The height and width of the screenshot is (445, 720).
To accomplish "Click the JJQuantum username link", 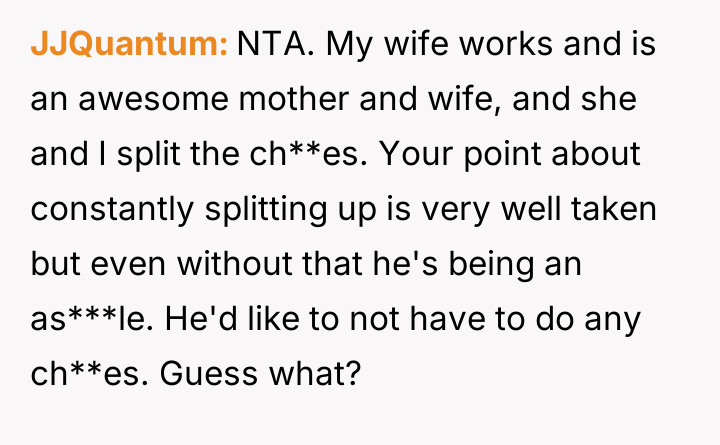I will [x=130, y=46].
